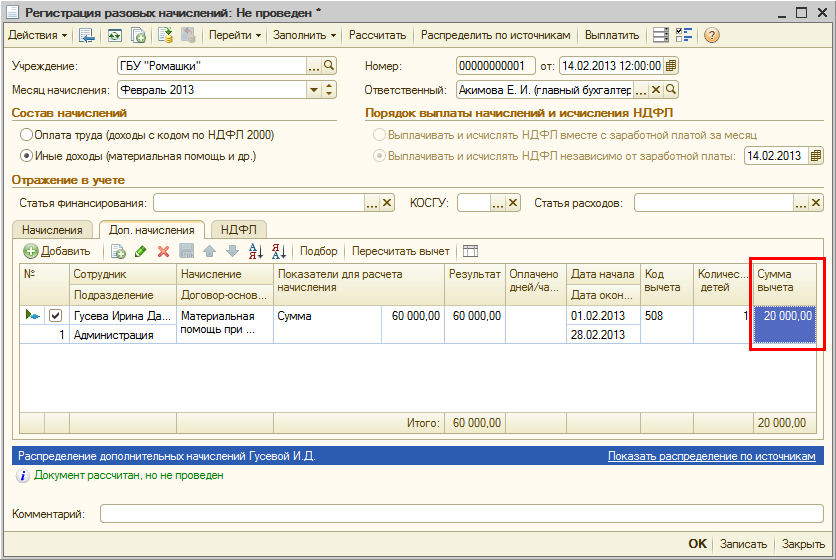Viewport: 836px width, 560px height.
Task: Click ellipsis button in Ответственный field
Action: point(641,90)
